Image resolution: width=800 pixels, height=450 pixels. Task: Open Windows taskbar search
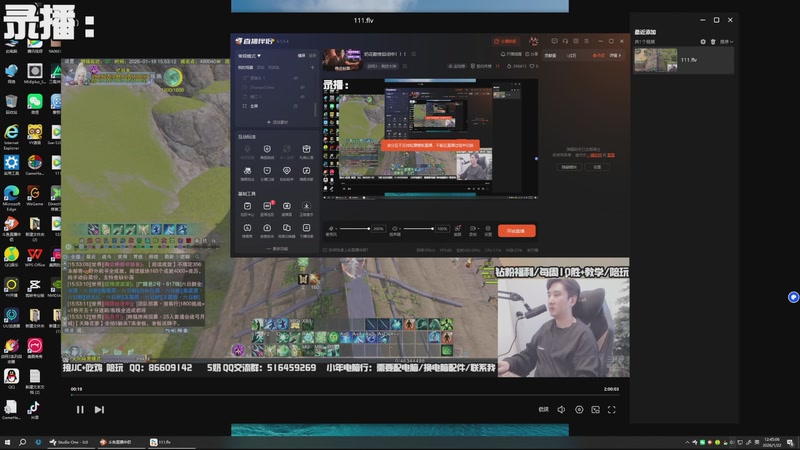tap(22, 442)
